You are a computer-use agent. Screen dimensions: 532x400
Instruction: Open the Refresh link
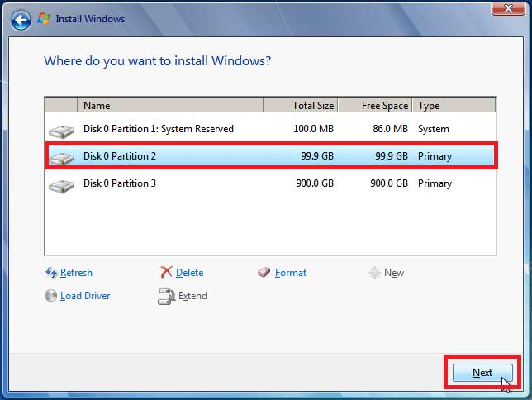[x=76, y=273]
